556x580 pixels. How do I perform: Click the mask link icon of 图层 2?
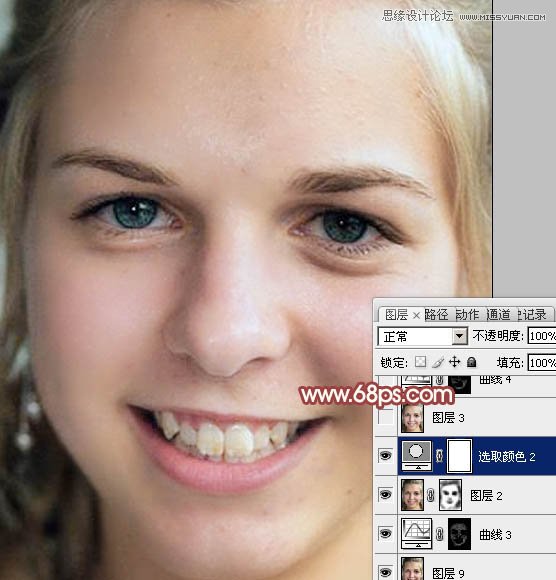(431, 495)
